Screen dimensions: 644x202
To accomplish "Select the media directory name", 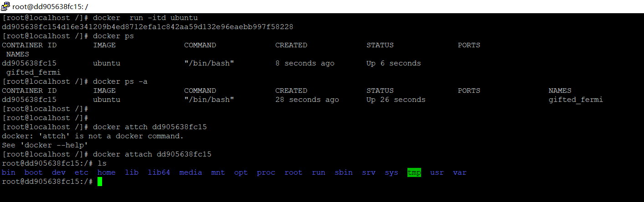I will point(191,172).
